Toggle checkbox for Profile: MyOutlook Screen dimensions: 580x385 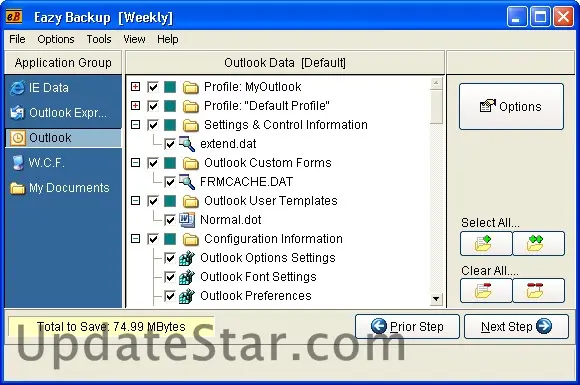pyautogui.click(x=153, y=87)
